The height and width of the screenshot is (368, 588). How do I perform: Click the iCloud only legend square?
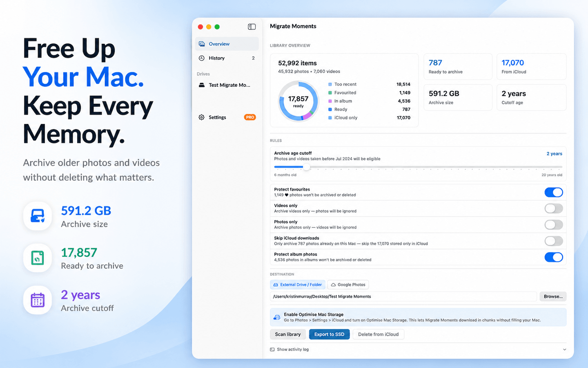tap(330, 118)
